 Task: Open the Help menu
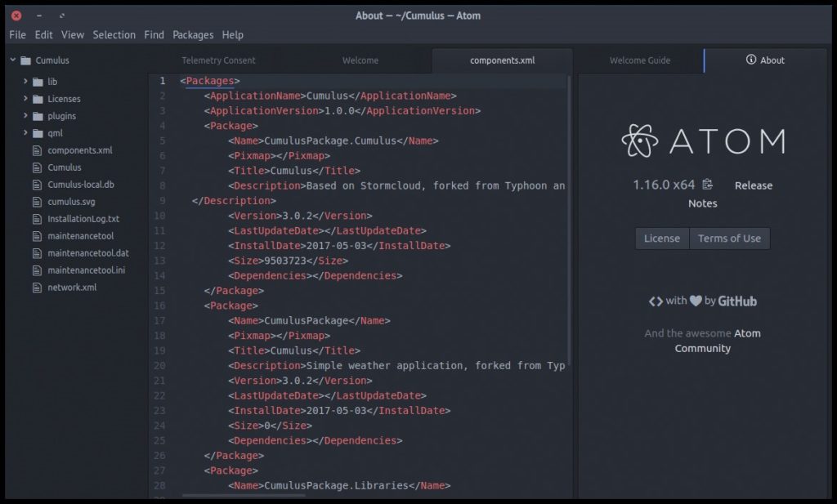coord(233,34)
